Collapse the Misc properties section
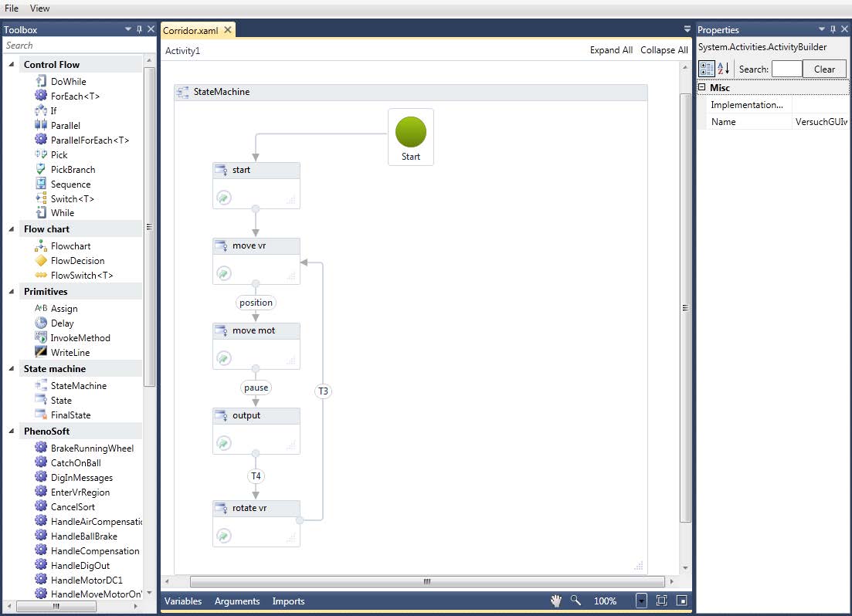This screenshot has width=852, height=616. coord(701,88)
